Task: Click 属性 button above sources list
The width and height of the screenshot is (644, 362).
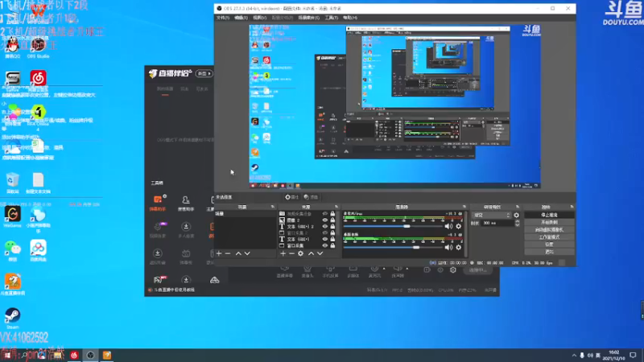Action: coord(292,197)
